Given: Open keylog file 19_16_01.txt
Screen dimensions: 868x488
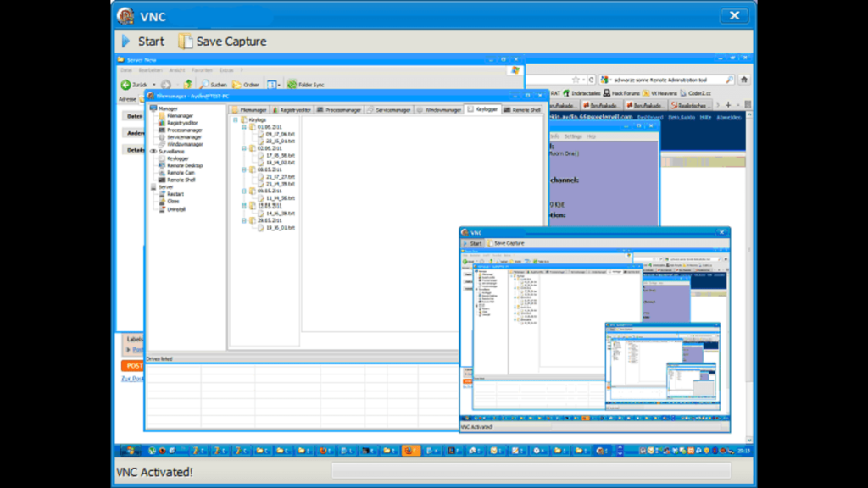Looking at the screenshot, I should coord(280,227).
